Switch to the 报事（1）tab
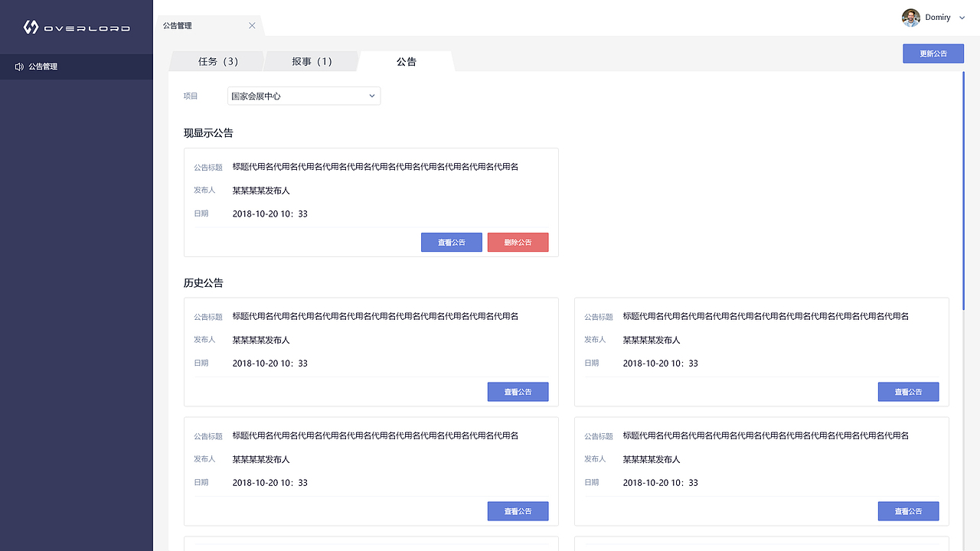 pyautogui.click(x=311, y=61)
